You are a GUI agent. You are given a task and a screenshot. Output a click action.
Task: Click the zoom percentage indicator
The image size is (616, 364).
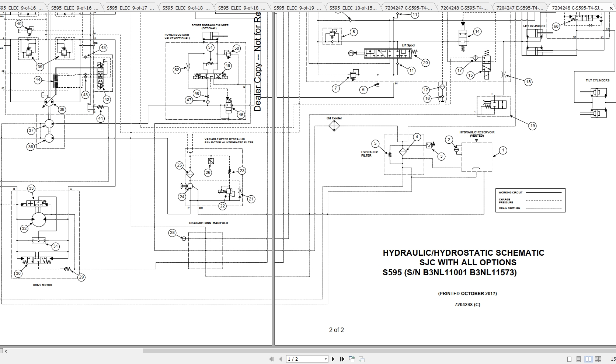coord(613,358)
